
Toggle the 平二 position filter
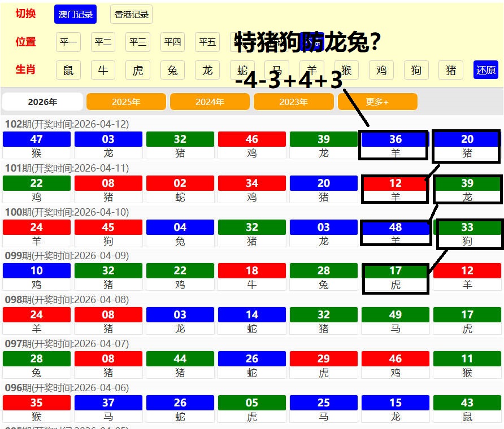[103, 42]
